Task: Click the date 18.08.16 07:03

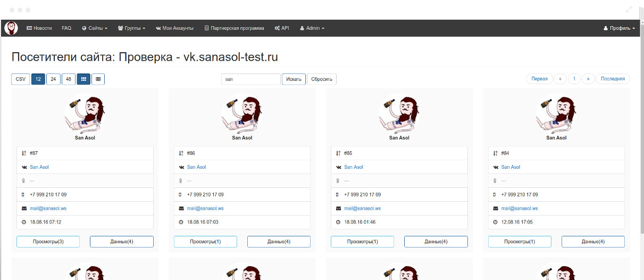Action: (x=203, y=223)
